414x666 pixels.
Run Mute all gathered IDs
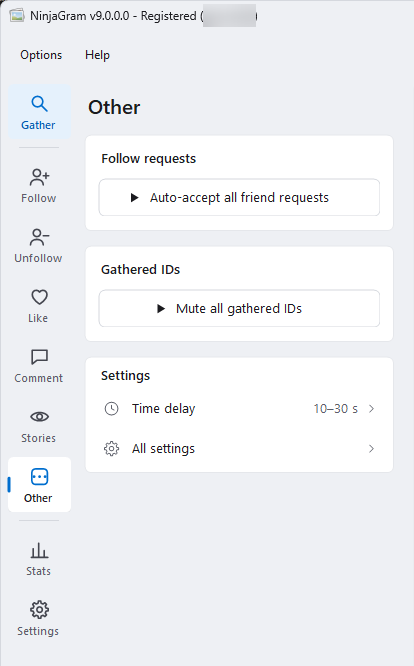[x=239, y=308]
